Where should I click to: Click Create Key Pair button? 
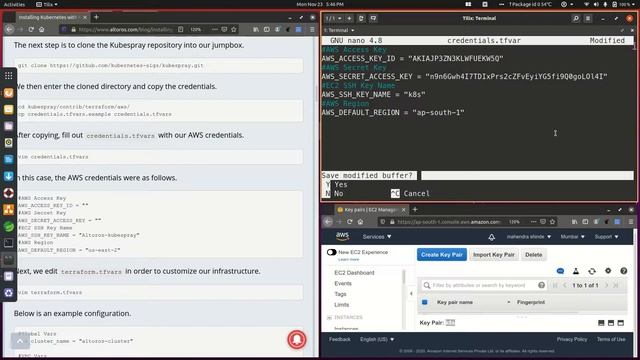pyautogui.click(x=442, y=255)
